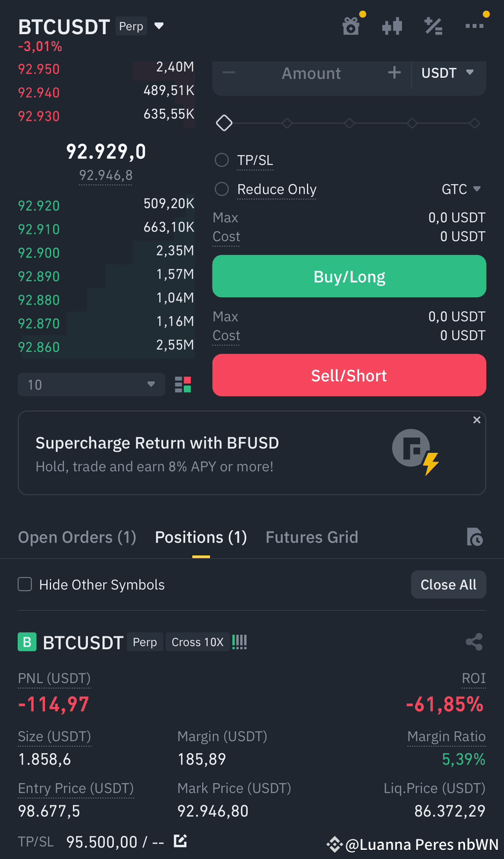Open the gift rewards icon
504x859 pixels.
pos(351,26)
